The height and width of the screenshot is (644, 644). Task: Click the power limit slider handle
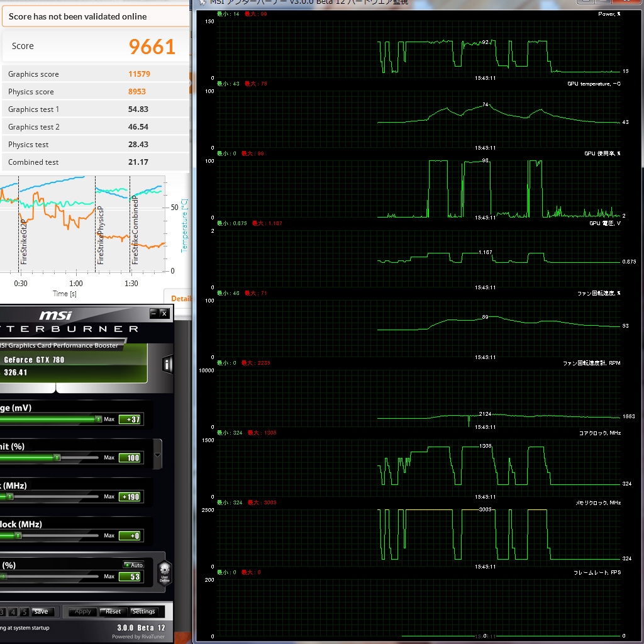pyautogui.click(x=57, y=458)
